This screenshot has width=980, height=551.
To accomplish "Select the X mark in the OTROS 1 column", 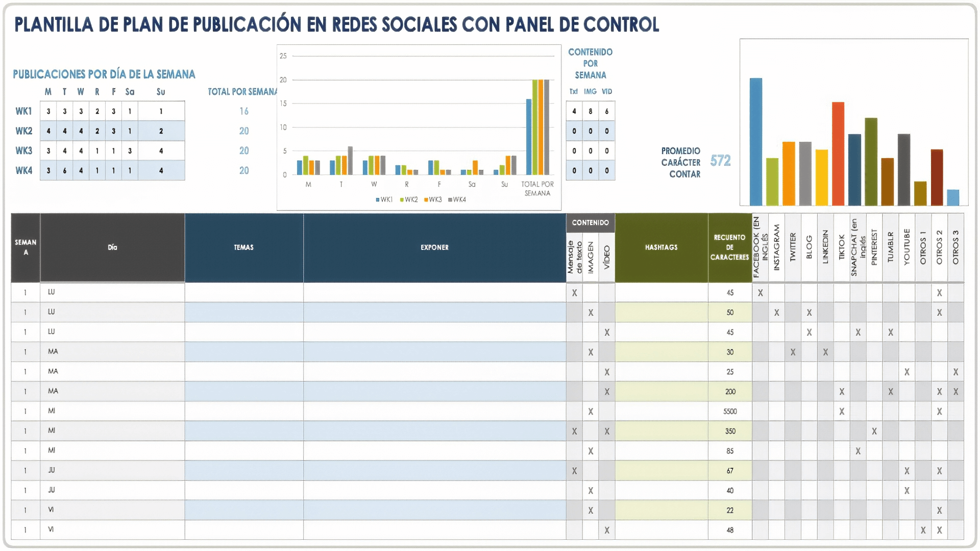I will tap(923, 530).
